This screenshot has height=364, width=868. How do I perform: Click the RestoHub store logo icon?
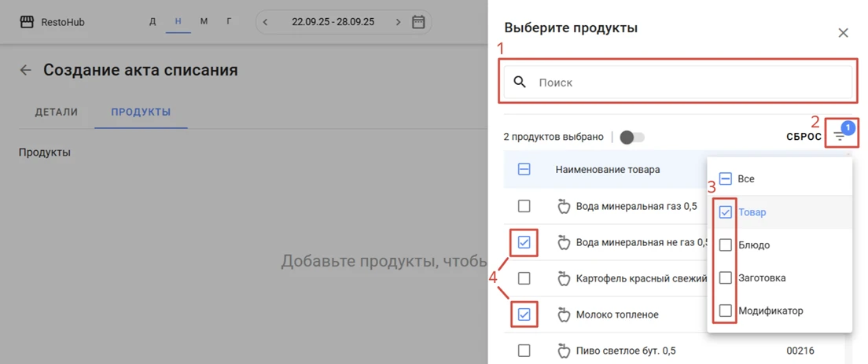[x=26, y=22]
